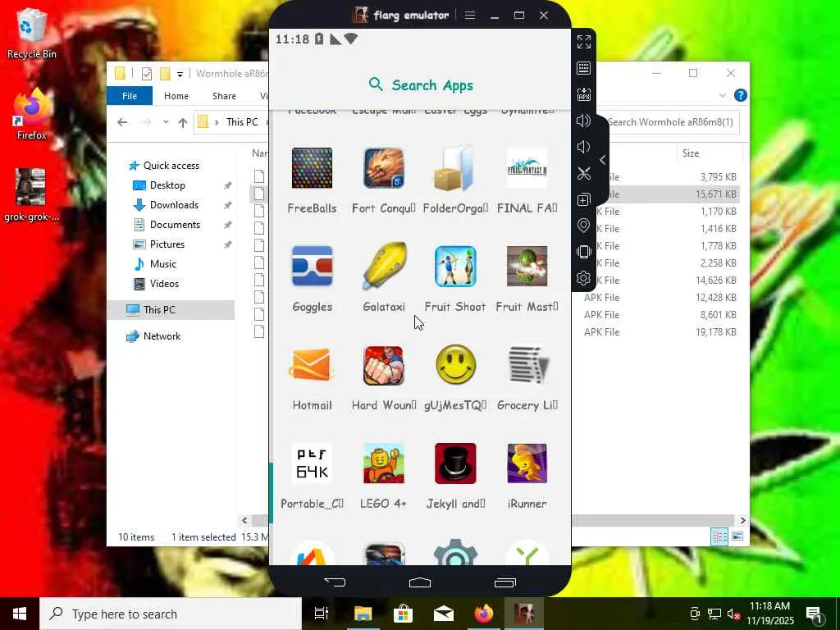
Task: Launch the Hard Wound game
Action: (384, 365)
